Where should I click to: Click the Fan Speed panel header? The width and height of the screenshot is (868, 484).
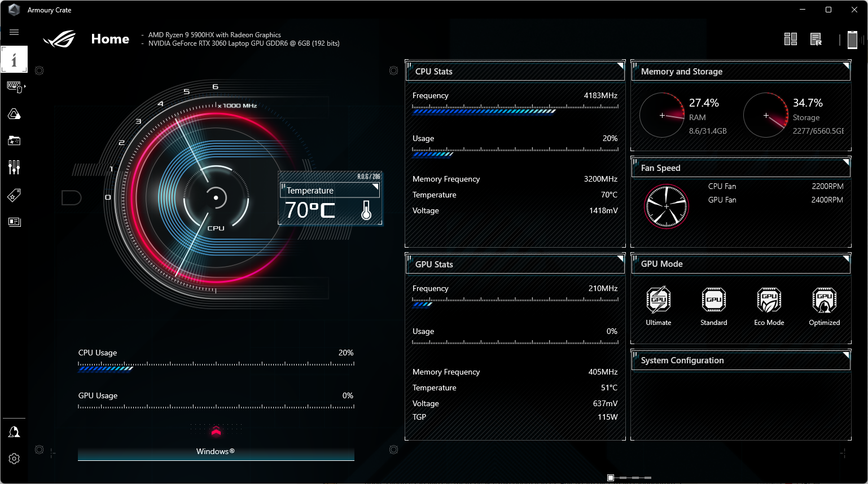pos(741,168)
